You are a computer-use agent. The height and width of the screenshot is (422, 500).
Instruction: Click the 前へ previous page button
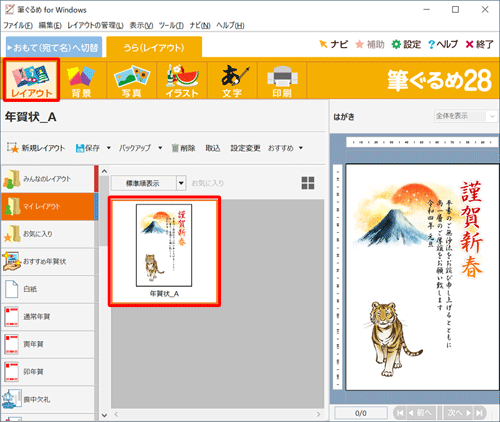[x=422, y=413]
